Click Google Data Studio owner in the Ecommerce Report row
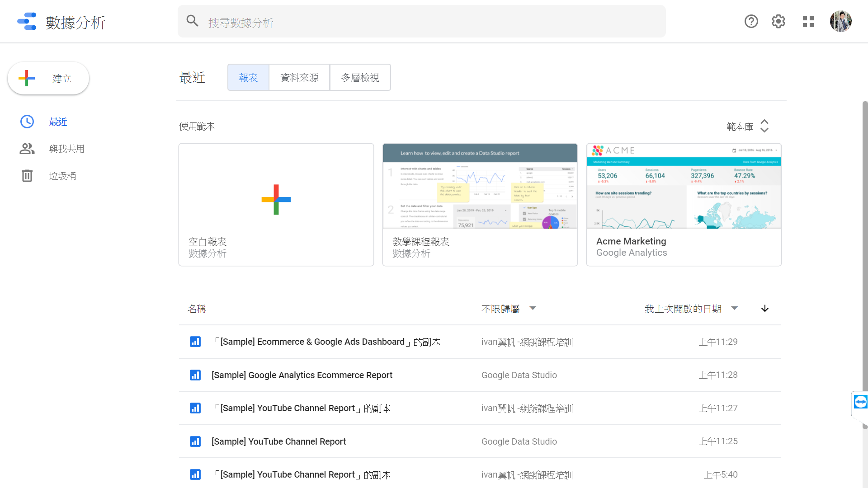Image resolution: width=868 pixels, height=488 pixels. 519,375
